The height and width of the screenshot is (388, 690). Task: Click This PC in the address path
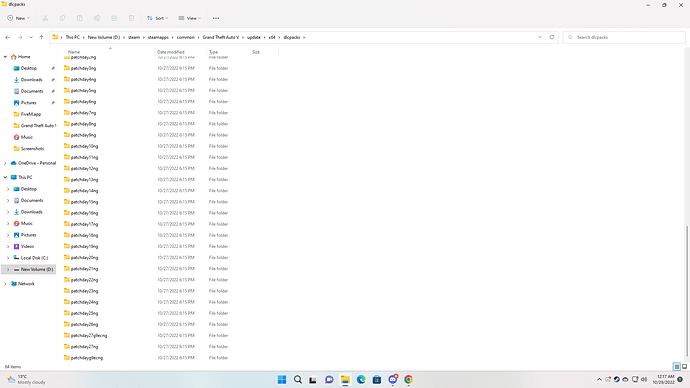(x=73, y=37)
